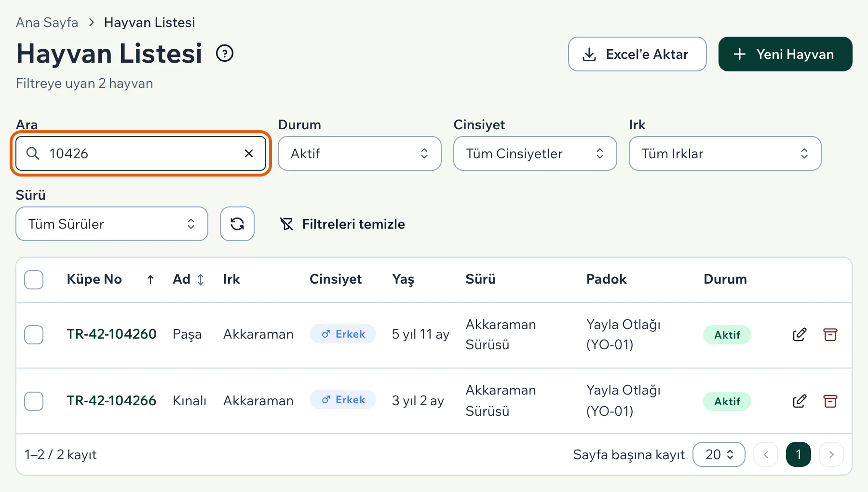Viewport: 868px width, 492px height.
Task: Sort the Ad column with its arrows
Action: [x=201, y=280]
